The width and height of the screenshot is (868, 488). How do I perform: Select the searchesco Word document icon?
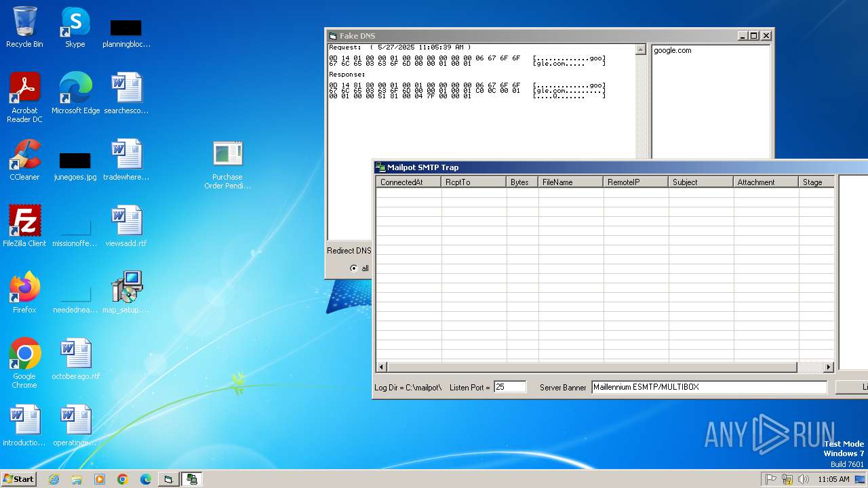click(126, 93)
